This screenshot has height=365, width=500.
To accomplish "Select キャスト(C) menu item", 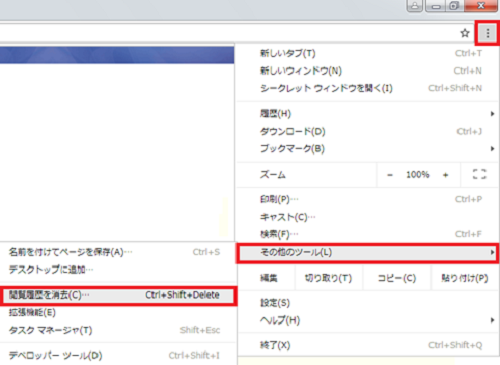I will point(367,217).
